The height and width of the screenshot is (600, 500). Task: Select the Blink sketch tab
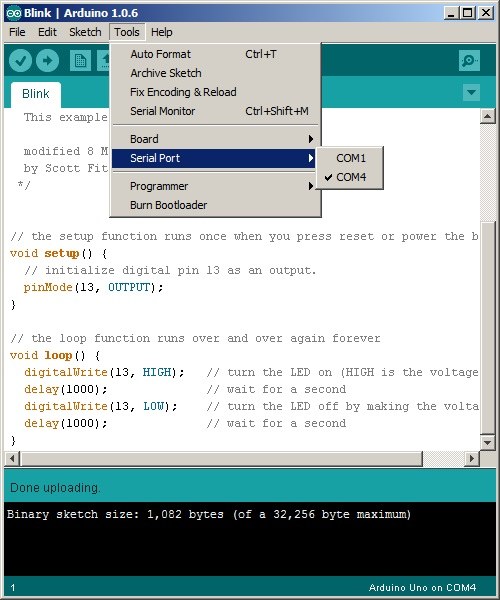36,94
